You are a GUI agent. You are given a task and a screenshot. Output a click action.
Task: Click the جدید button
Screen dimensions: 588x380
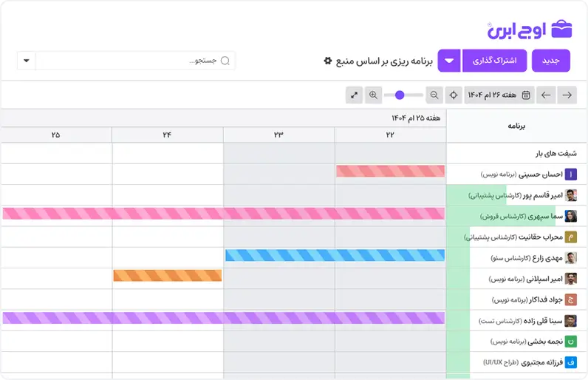(551, 61)
